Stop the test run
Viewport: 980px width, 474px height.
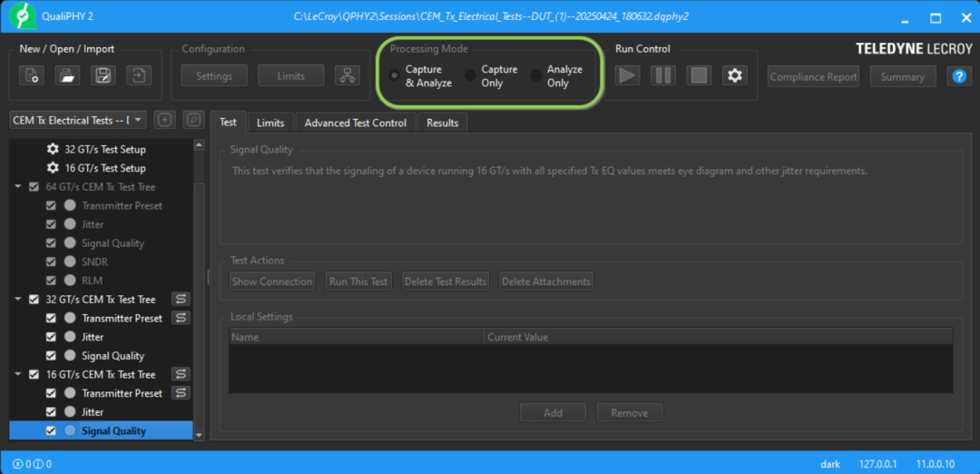699,75
